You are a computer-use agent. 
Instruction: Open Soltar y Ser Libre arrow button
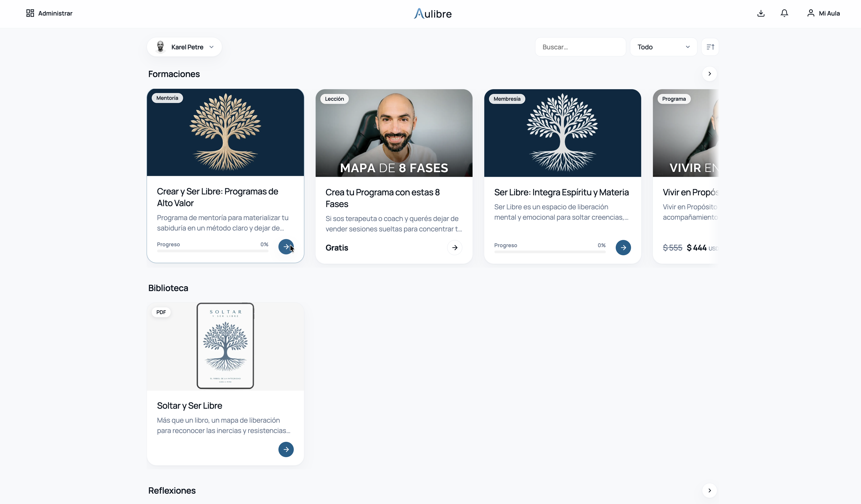(x=286, y=449)
